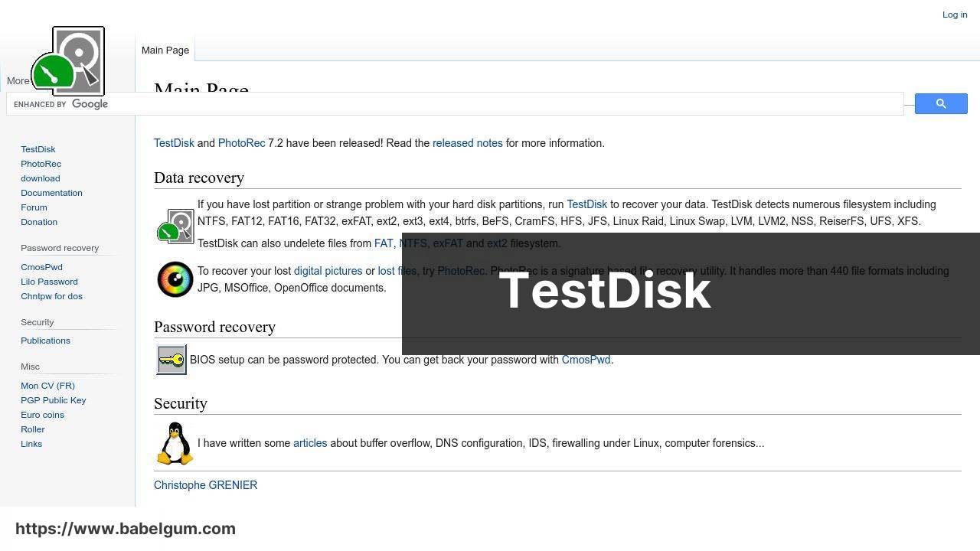Click the Data recovery heading
This screenshot has width=980, height=551.
(x=199, y=178)
